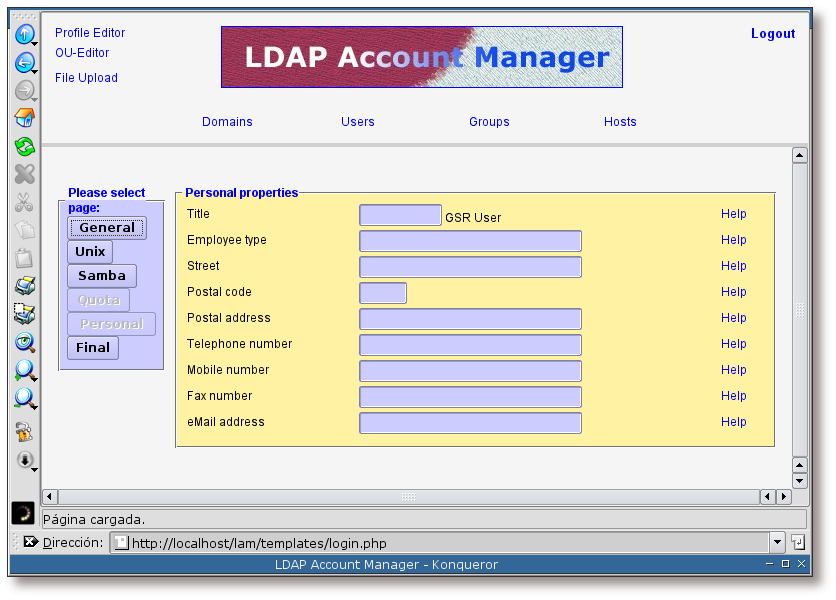Expand the address bar history dropdown
836x600 pixels.
[x=777, y=542]
